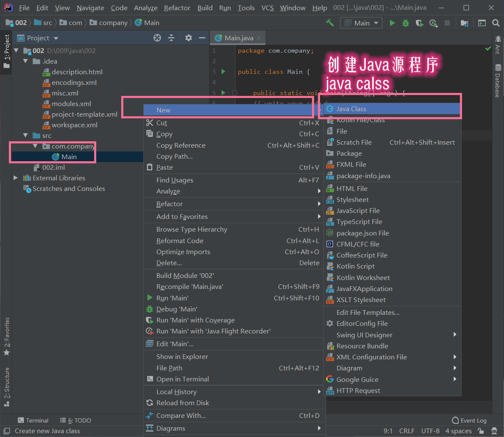Open the VCS menu in menu bar
Screen dimensions: 504x437
(x=267, y=8)
